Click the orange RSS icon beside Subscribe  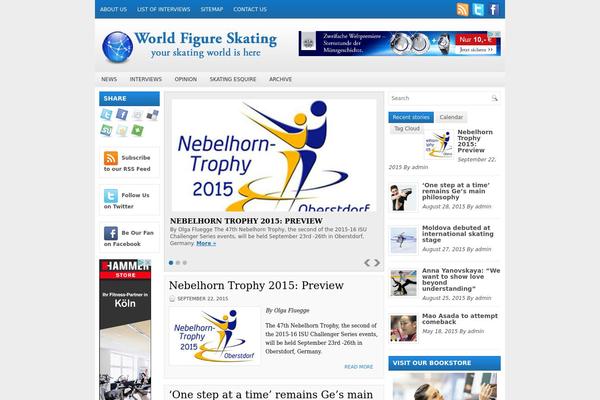pyautogui.click(x=111, y=158)
